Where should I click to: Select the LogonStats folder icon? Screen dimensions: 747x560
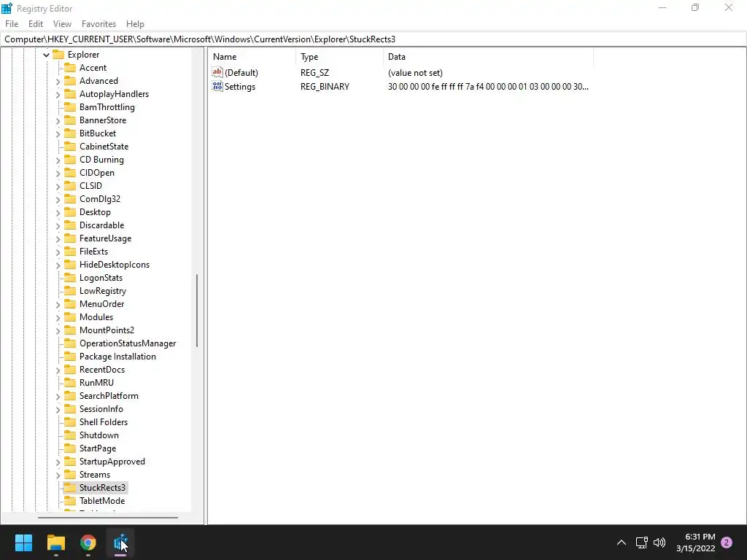[x=70, y=278]
